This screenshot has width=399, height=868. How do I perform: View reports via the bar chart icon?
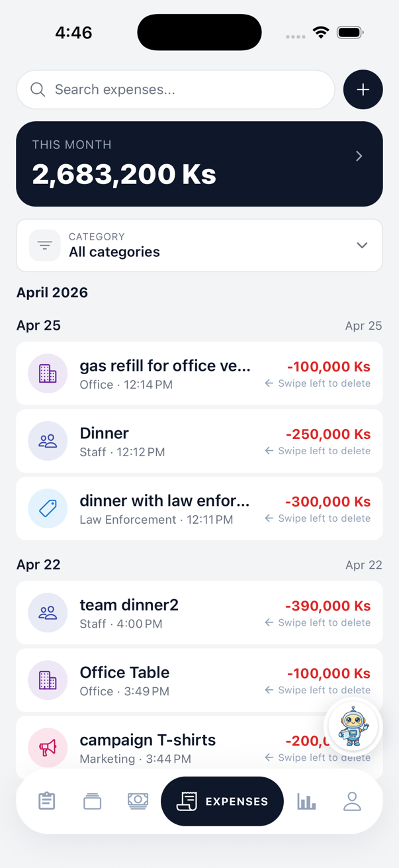click(x=306, y=800)
